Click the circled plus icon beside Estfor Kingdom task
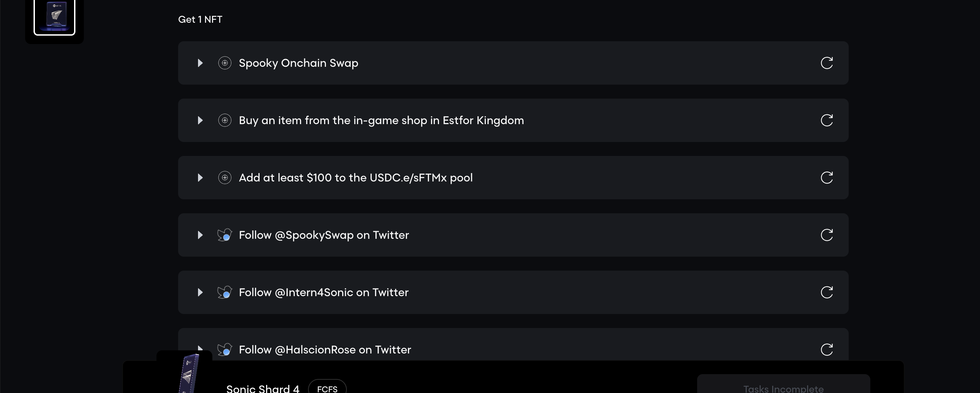980x393 pixels. (225, 120)
